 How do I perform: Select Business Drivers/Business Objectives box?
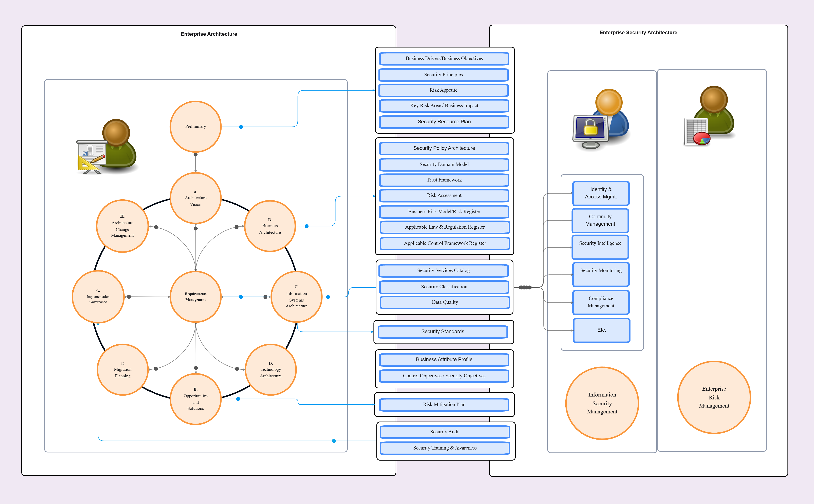[x=444, y=59]
